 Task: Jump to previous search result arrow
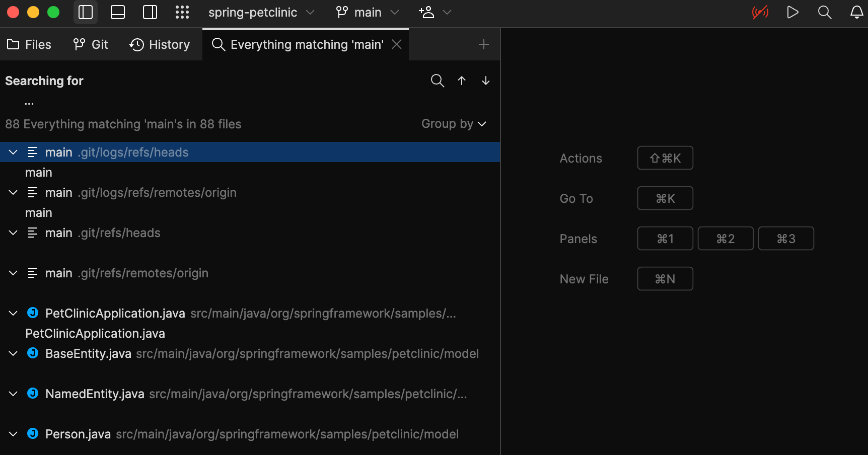coord(462,81)
